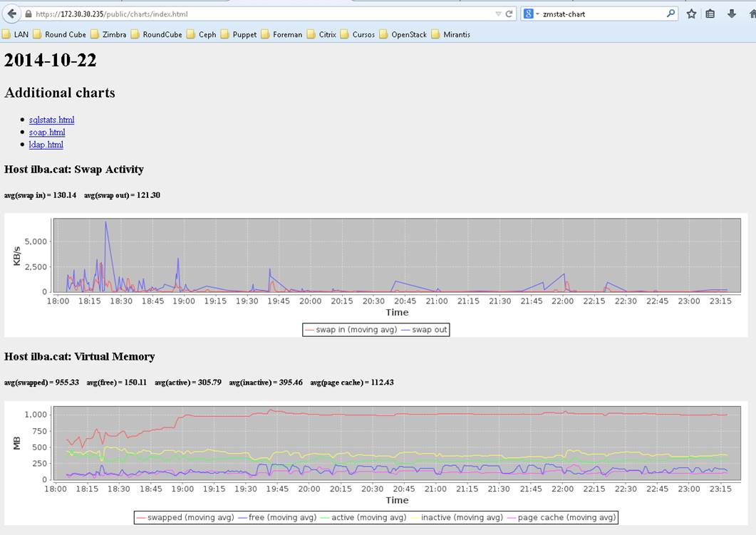The width and height of the screenshot is (756, 535).
Task: Open the bookmarks list icon
Action: coord(710,14)
